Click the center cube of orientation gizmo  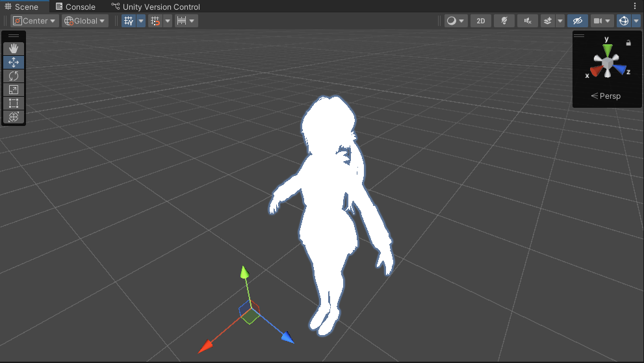(608, 64)
